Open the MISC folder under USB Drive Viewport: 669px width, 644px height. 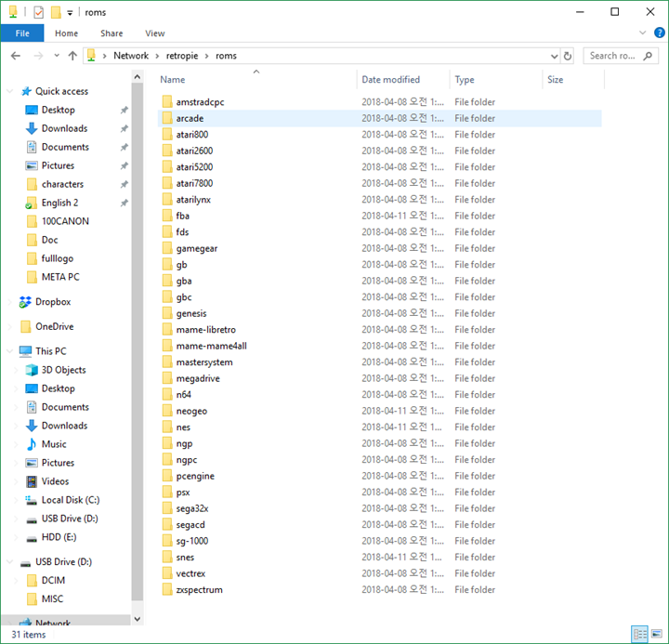coord(52,599)
